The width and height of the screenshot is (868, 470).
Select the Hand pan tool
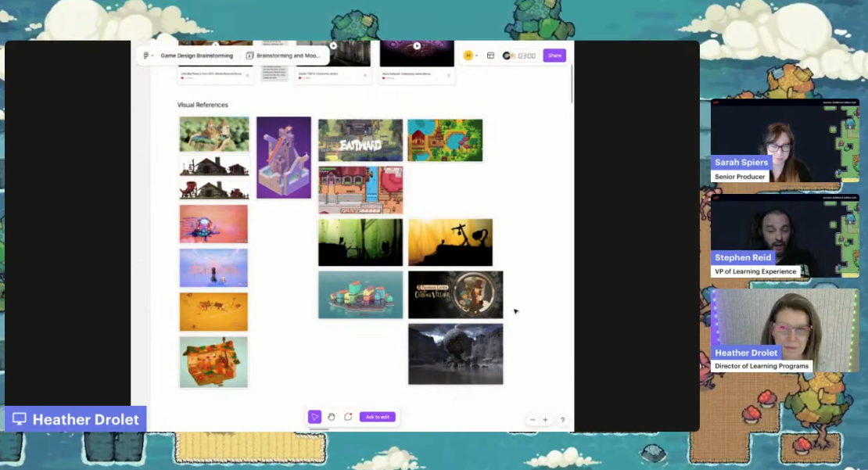[331, 417]
